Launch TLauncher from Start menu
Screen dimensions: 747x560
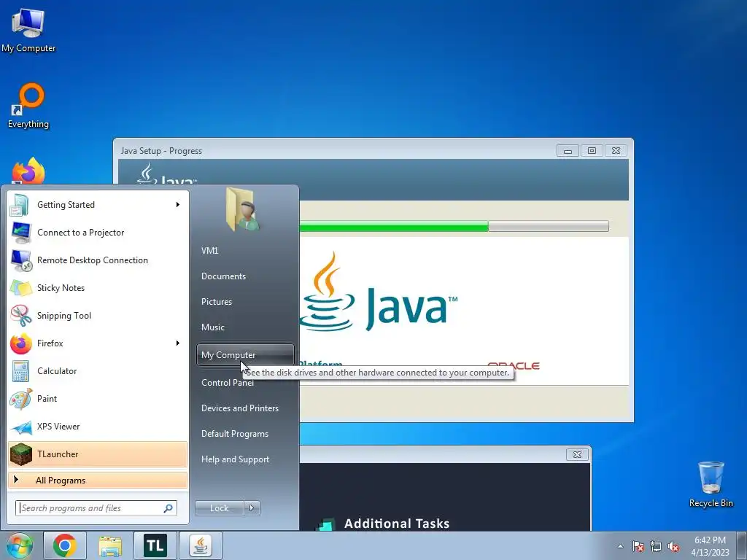tap(98, 454)
